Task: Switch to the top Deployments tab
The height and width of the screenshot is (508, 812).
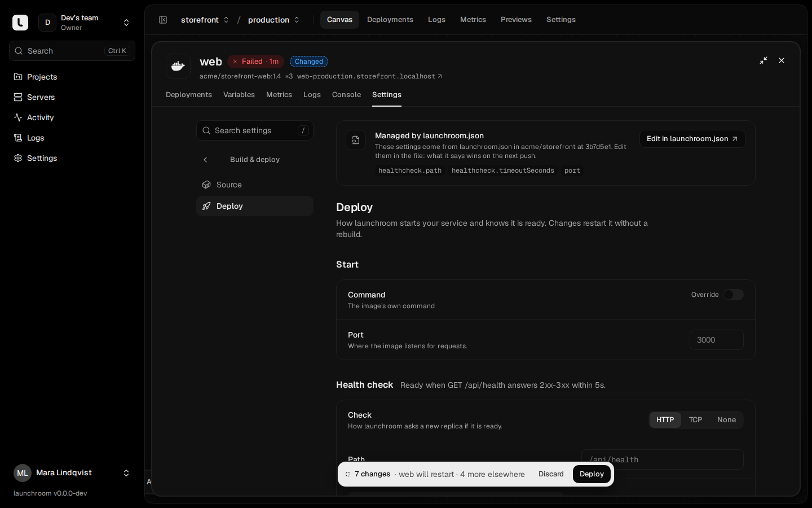Action: [x=390, y=20]
